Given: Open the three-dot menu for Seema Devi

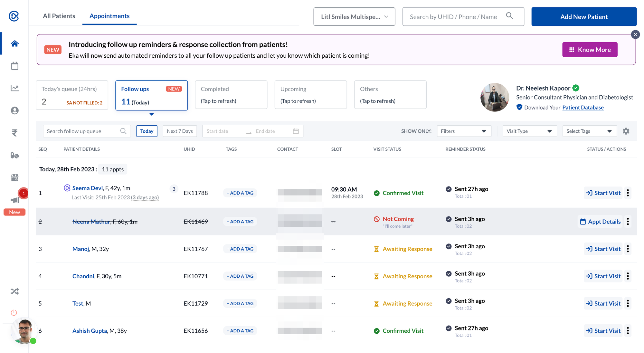Looking at the screenshot, I should 628,193.
